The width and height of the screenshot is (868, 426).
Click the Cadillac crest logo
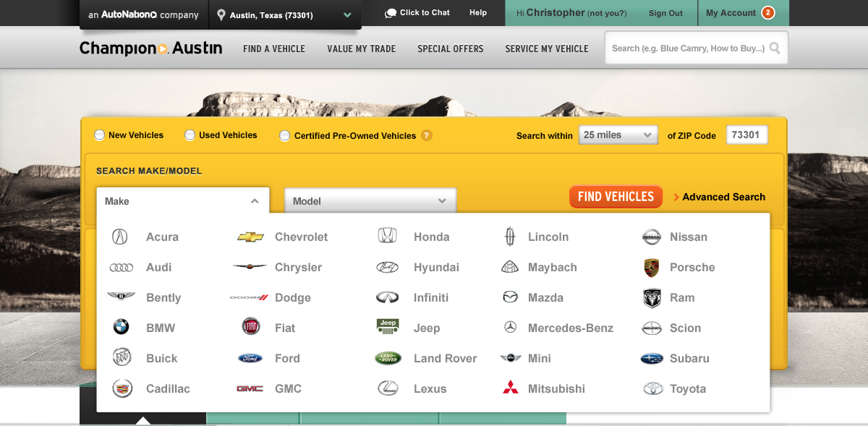point(122,388)
